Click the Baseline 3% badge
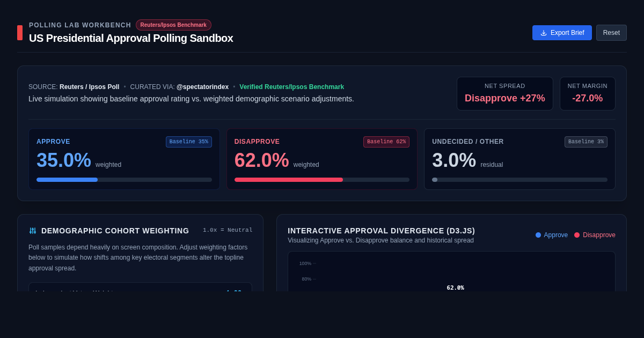This screenshot has height=338, width=644. 586,142
